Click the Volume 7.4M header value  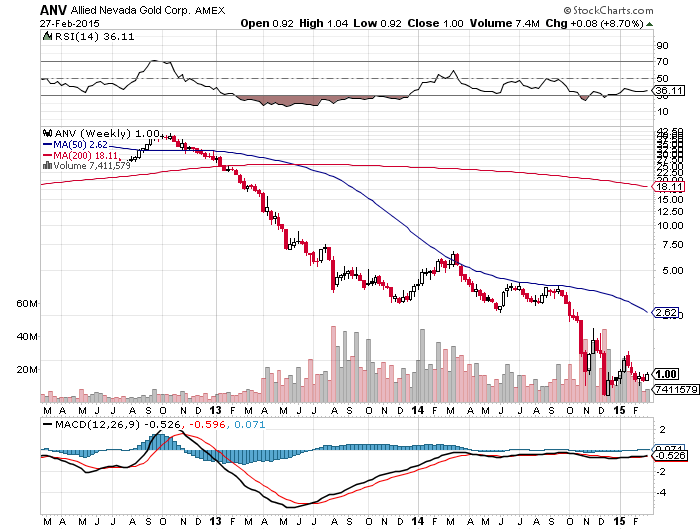(x=504, y=23)
